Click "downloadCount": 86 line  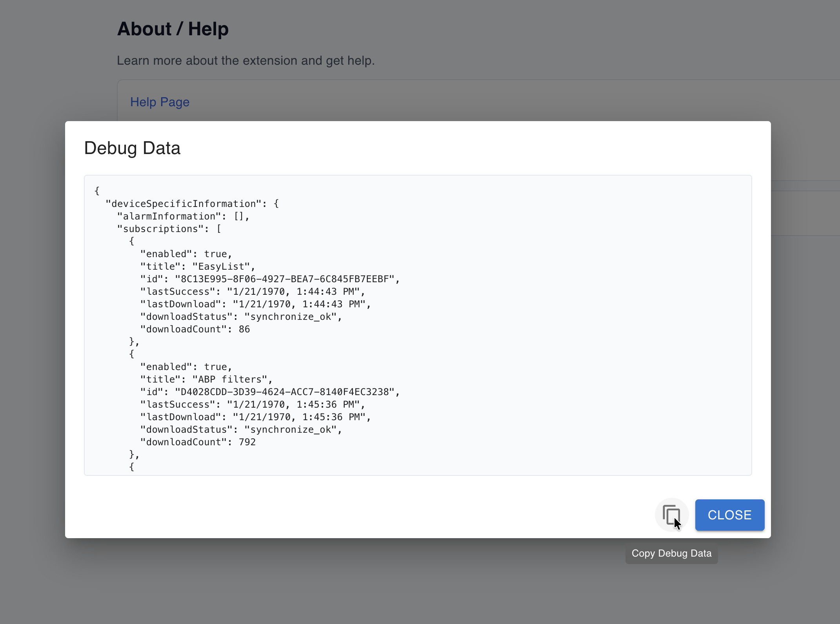[x=195, y=329]
